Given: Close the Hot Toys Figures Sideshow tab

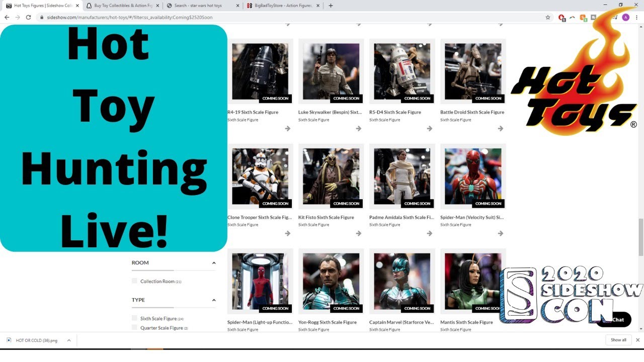Looking at the screenshot, I should click(77, 6).
